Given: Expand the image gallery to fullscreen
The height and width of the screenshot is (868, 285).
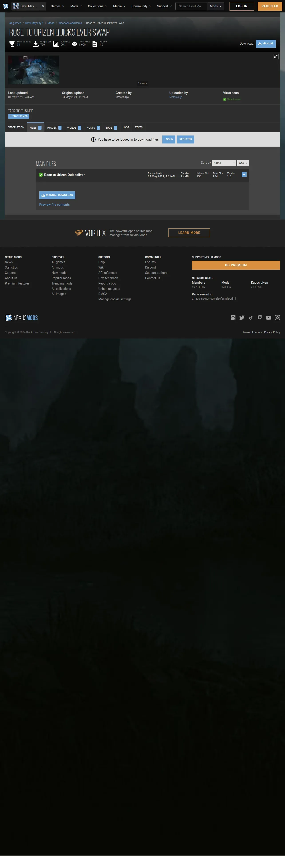Looking at the screenshot, I should pyautogui.click(x=276, y=56).
